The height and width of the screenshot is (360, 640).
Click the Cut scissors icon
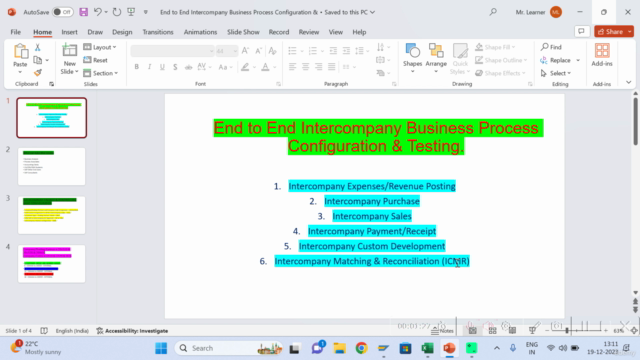(x=38, y=47)
